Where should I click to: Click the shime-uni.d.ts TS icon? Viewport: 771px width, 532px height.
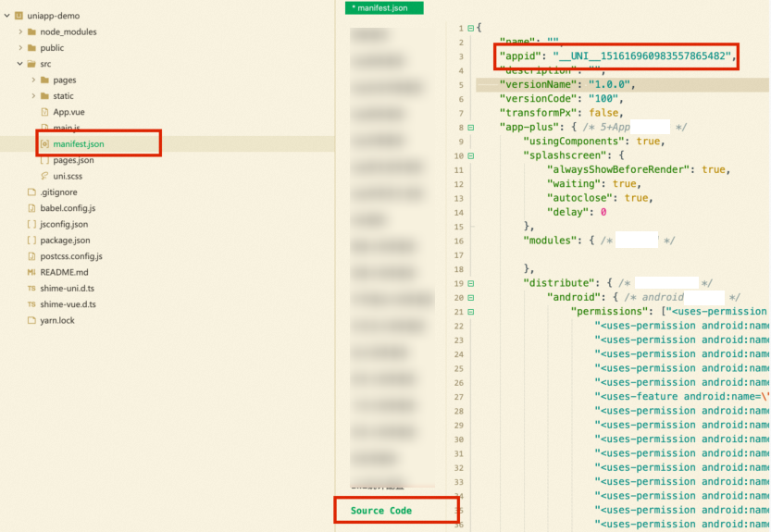click(32, 288)
